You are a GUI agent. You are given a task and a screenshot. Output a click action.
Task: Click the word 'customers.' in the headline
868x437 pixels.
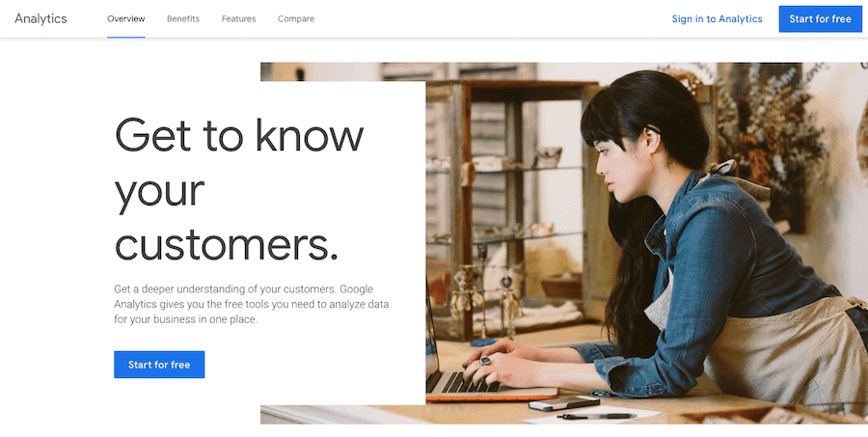[226, 244]
